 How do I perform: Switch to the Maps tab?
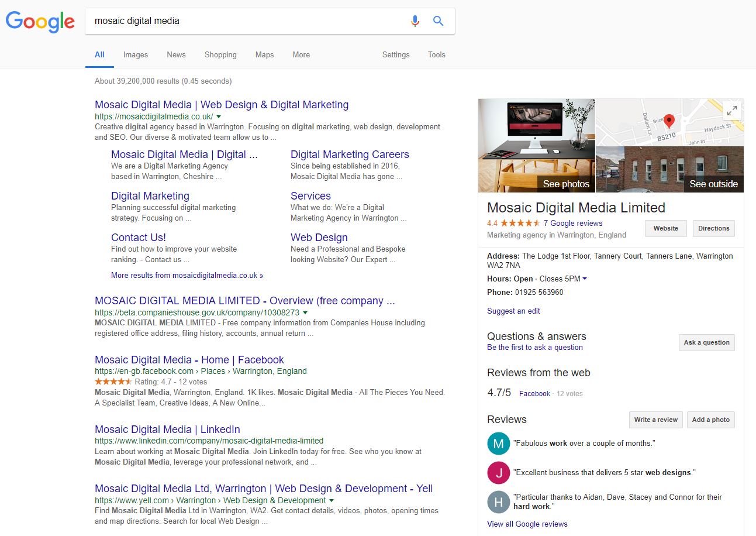(264, 54)
